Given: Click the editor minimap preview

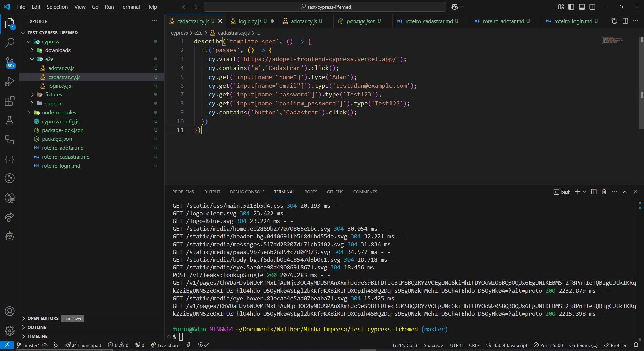Looking at the screenshot, I should 612,40.
